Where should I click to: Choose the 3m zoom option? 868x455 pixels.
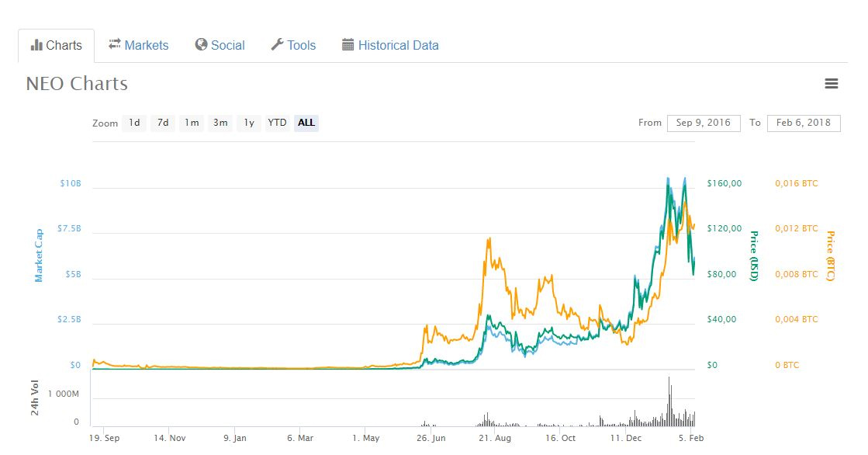pyautogui.click(x=220, y=123)
